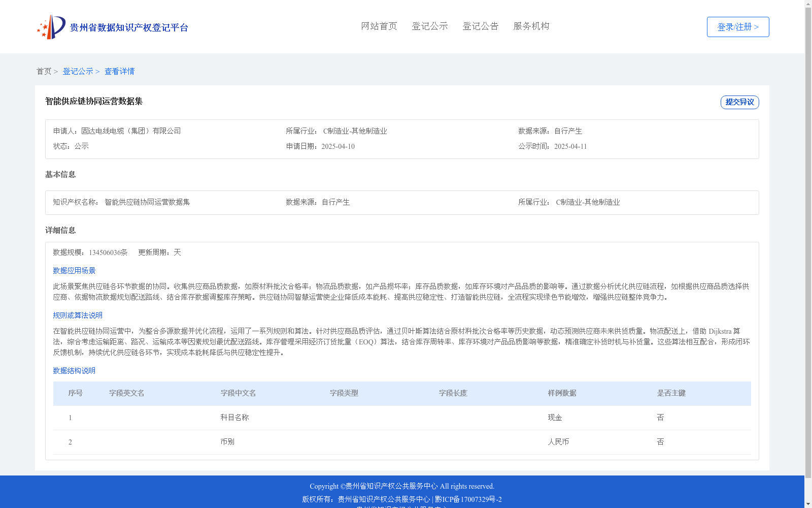
Task: Click the platform title 贵州省数据知识产权登记平台
Action: [129, 27]
